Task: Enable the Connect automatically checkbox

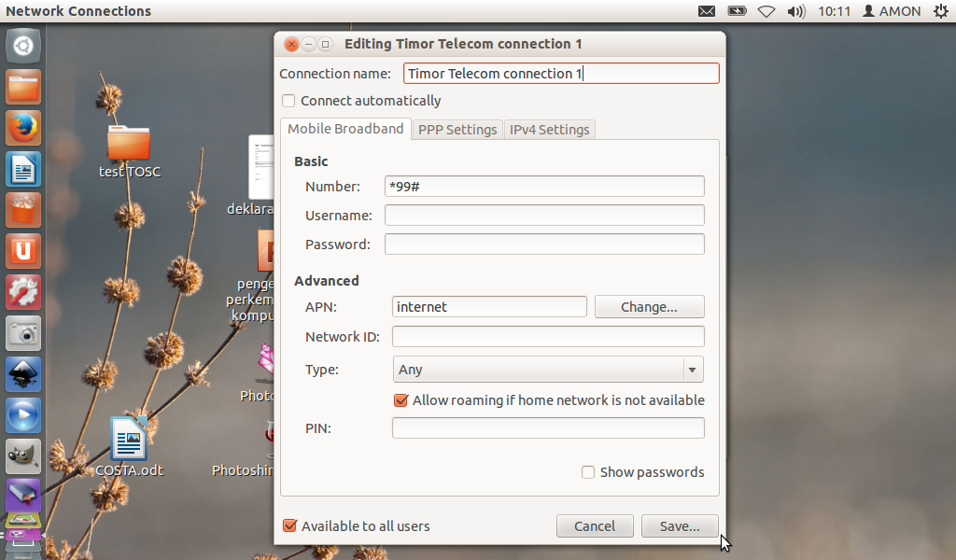Action: (x=288, y=101)
